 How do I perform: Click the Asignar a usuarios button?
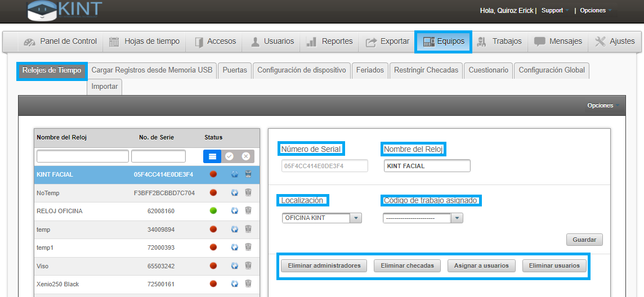tap(481, 266)
